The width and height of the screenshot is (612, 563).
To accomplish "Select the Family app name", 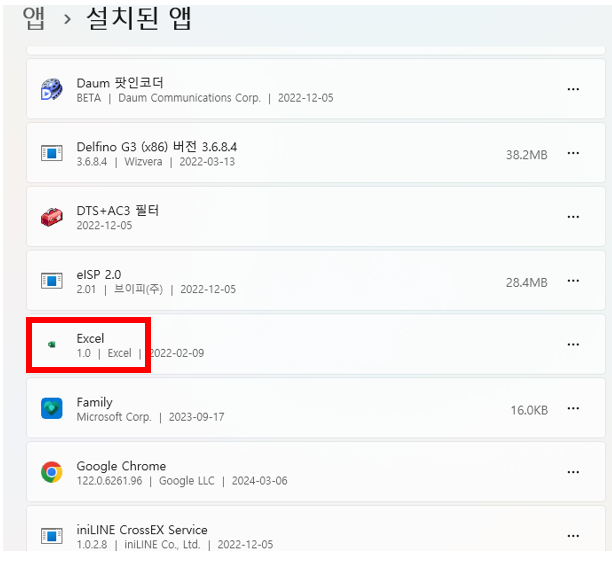I will pos(94,402).
